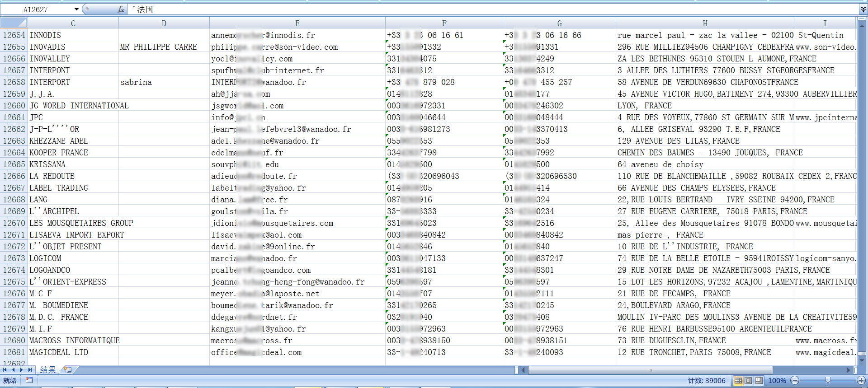Click the Insert Worksheet tab icon
Viewport: 868px width, 388px height.
tap(68, 370)
